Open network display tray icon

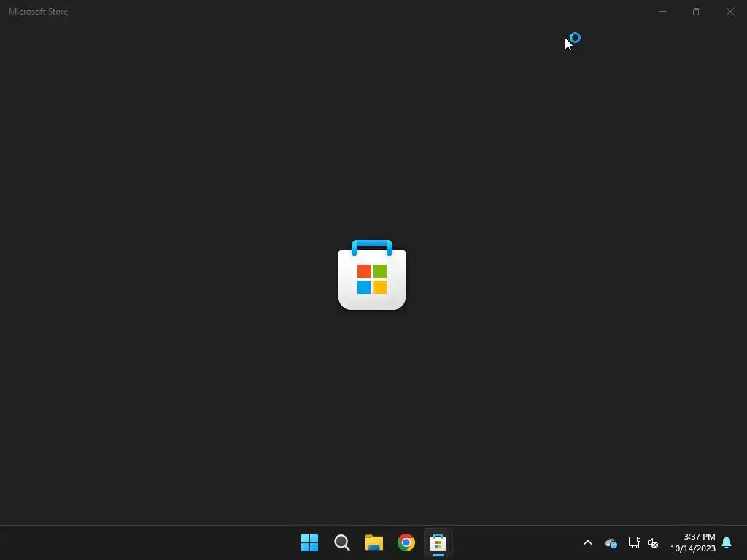634,542
